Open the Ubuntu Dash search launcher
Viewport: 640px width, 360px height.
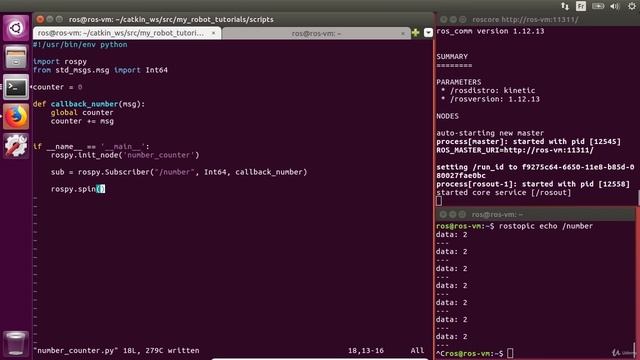click(x=16, y=28)
